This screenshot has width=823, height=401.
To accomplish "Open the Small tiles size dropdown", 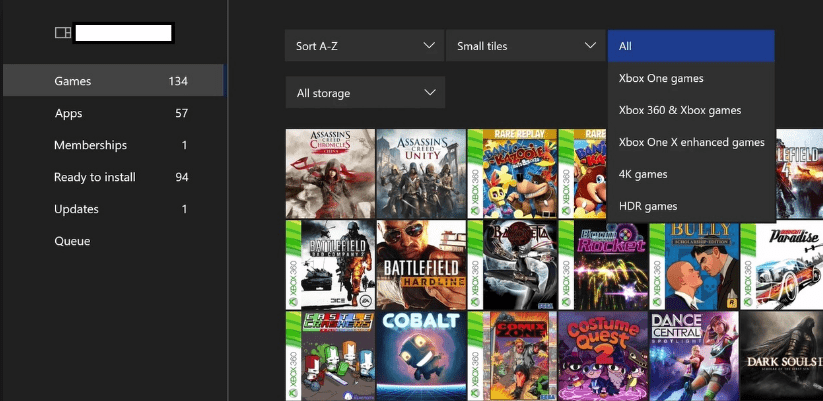I will [525, 46].
